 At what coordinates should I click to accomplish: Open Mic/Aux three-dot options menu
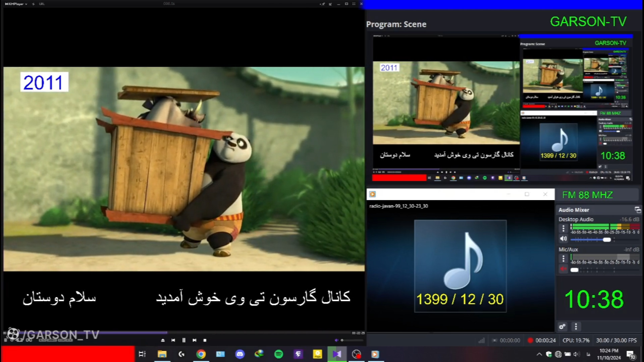coord(563,258)
